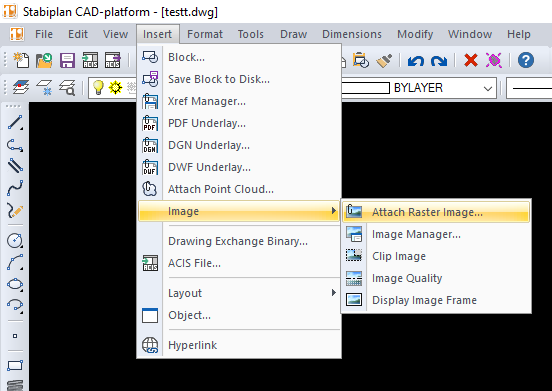Select the Ellipse tool

point(15,284)
